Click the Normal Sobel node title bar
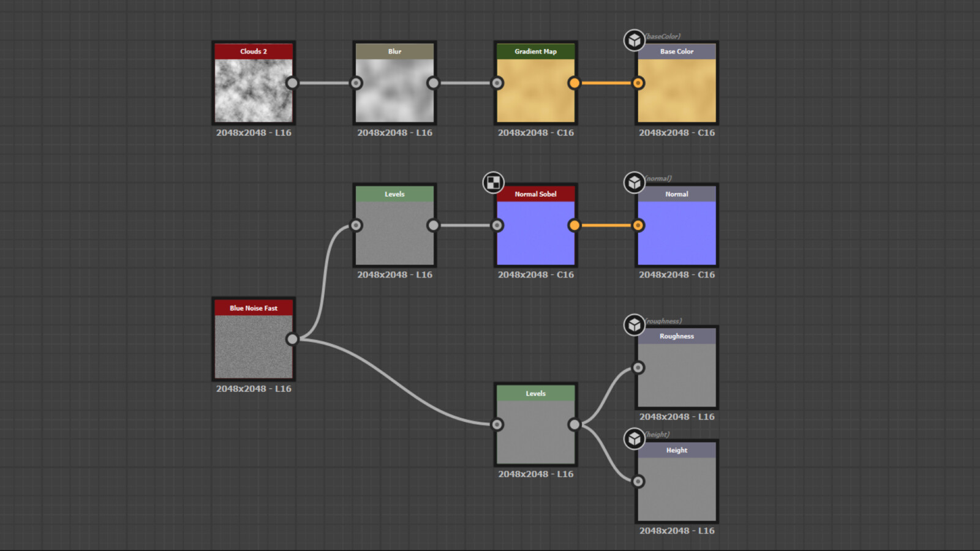The height and width of the screenshot is (551, 980). tap(536, 194)
